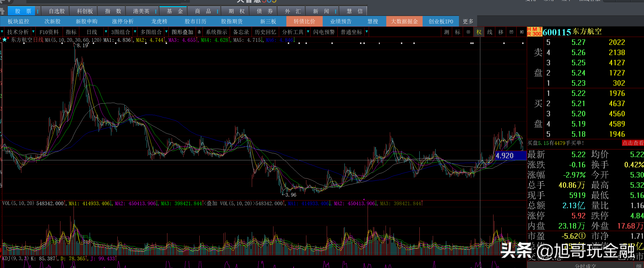
Task: Select the 线 line drawing tool
Action: coord(490,32)
